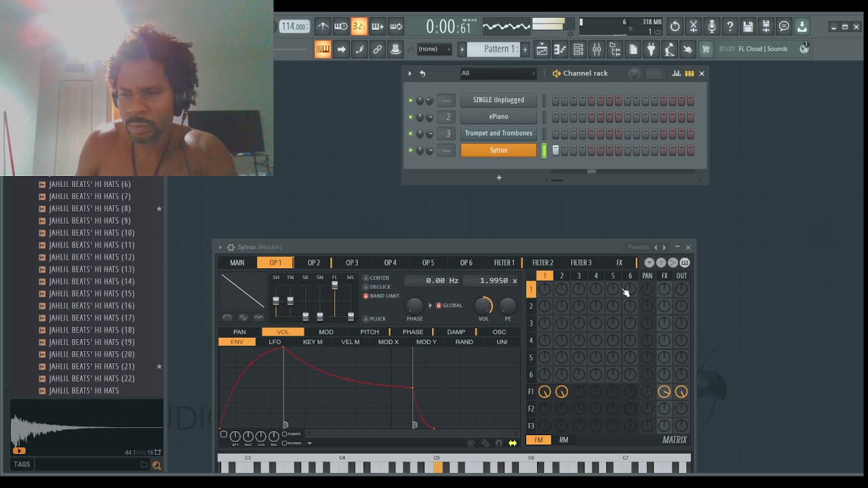Open the Sytrus round dropdown menu button
The width and height of the screenshot is (868, 488).
coord(649,262)
